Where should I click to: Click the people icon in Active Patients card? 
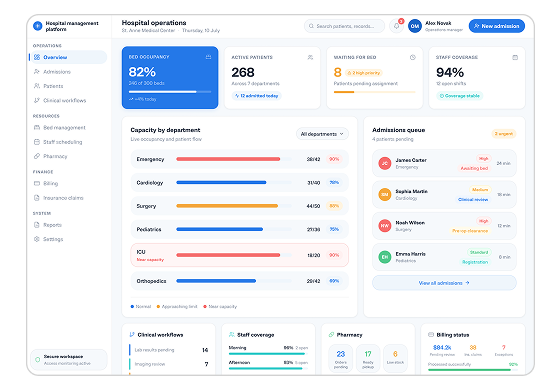(310, 57)
